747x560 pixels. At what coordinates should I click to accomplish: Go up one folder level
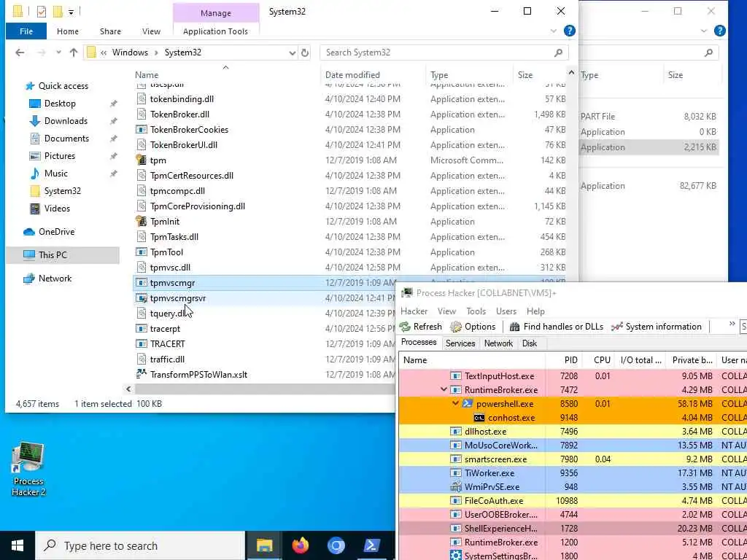[x=74, y=52]
